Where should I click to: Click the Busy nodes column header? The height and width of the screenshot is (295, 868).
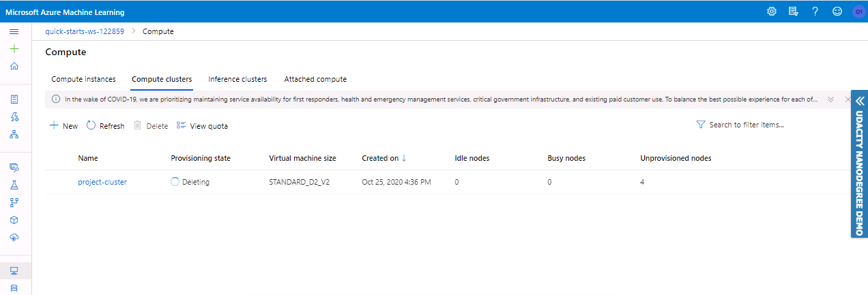click(x=566, y=158)
